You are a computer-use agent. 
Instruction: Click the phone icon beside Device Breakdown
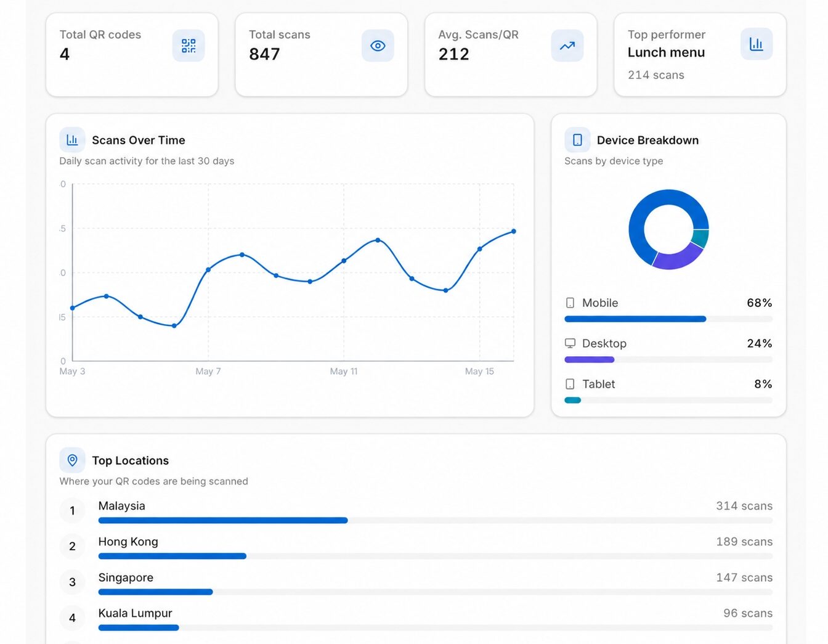[x=577, y=140]
